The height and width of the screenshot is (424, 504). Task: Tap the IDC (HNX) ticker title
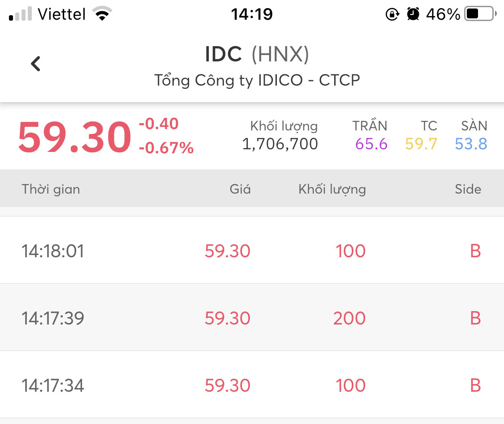pyautogui.click(x=257, y=55)
